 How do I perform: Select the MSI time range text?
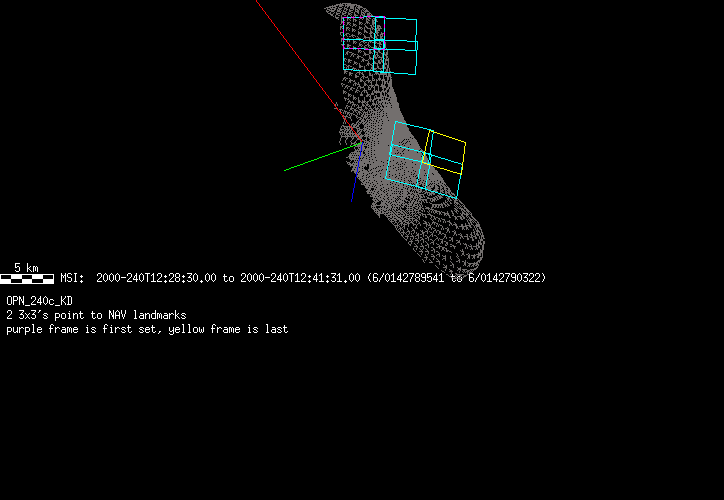(x=303, y=278)
